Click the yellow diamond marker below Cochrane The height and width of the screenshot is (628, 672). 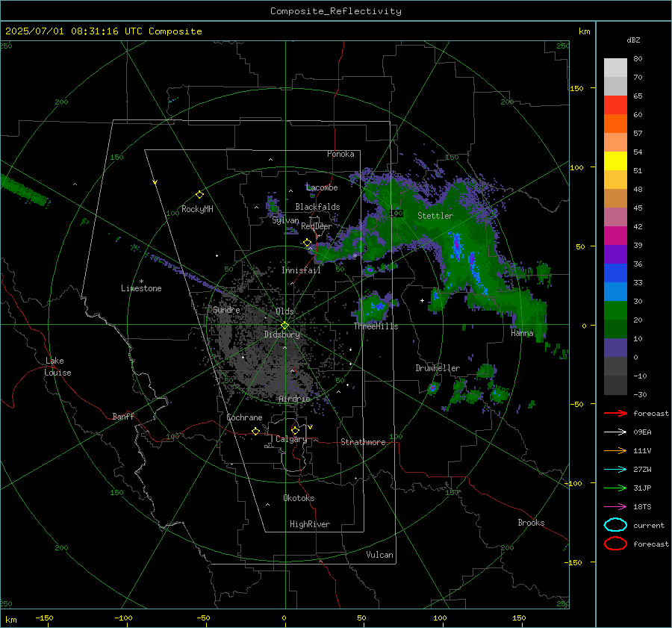tap(256, 431)
